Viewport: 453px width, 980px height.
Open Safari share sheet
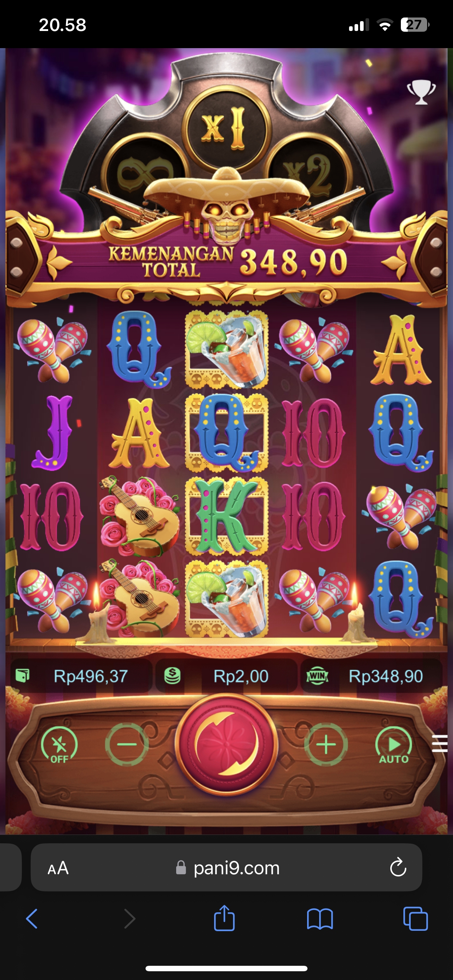(x=224, y=918)
